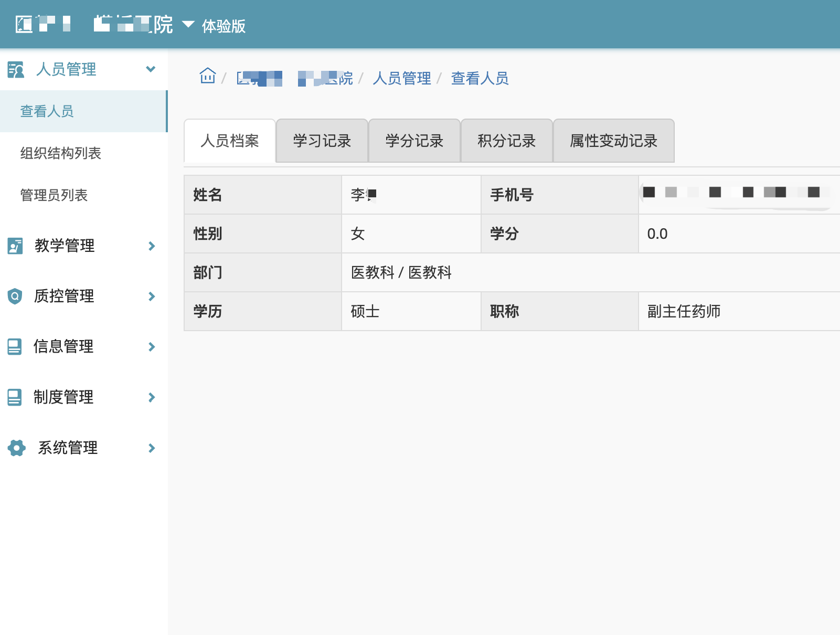Switch to the 学习记录 tab
The width and height of the screenshot is (840, 635).
click(x=322, y=141)
